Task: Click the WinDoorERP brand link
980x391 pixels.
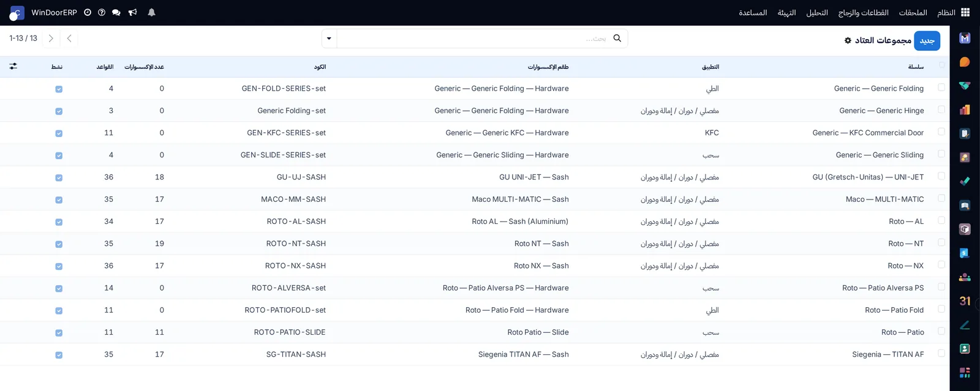Action: [x=54, y=12]
